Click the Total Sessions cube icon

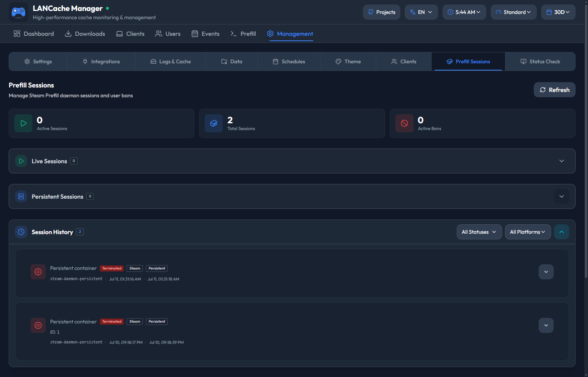coord(214,123)
